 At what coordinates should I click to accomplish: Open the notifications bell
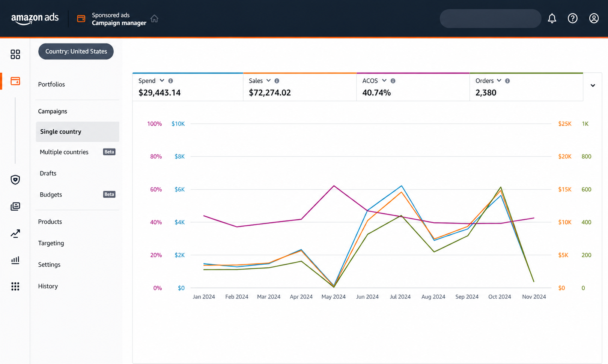pos(552,18)
